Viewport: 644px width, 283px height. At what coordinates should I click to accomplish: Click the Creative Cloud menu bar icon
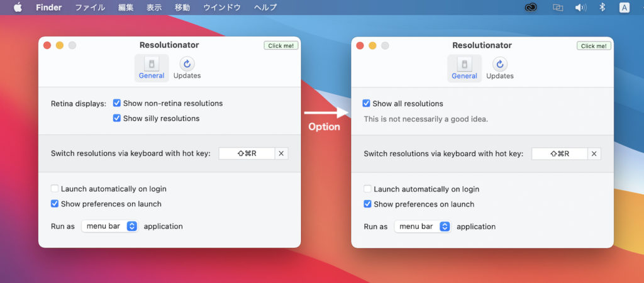[531, 8]
